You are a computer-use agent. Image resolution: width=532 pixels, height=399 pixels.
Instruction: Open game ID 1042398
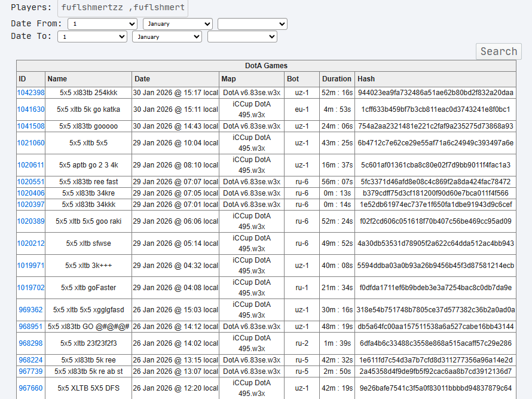(30, 93)
